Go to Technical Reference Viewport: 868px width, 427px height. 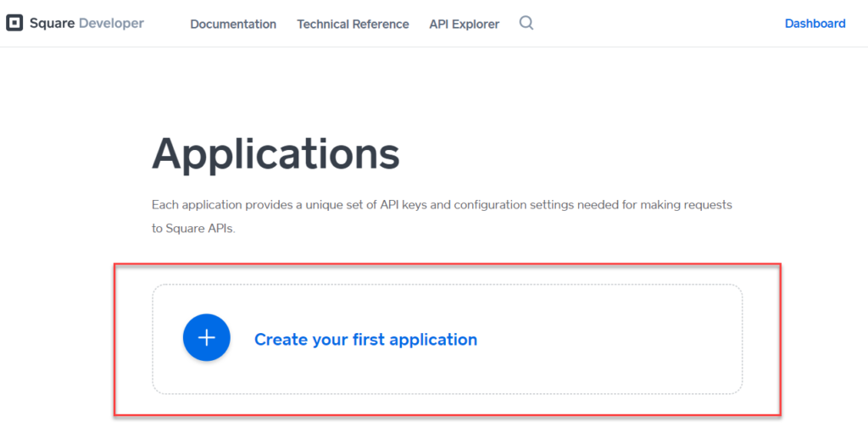[x=353, y=25]
